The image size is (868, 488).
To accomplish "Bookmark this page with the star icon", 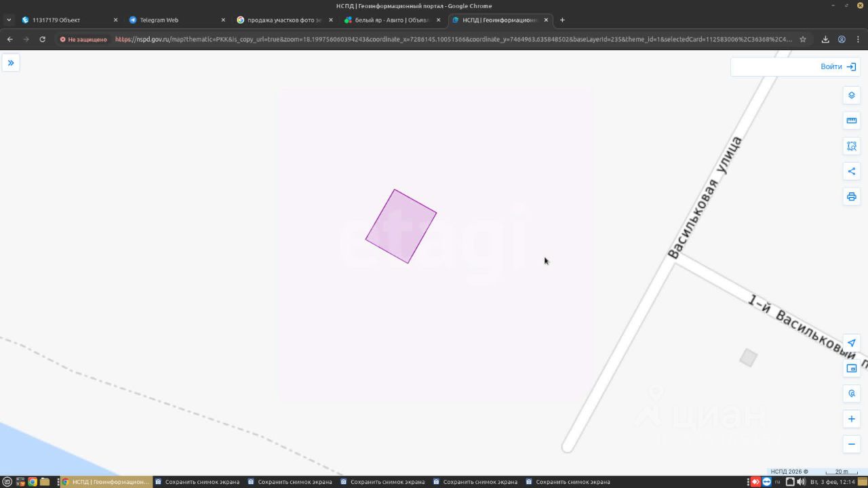I will point(803,39).
